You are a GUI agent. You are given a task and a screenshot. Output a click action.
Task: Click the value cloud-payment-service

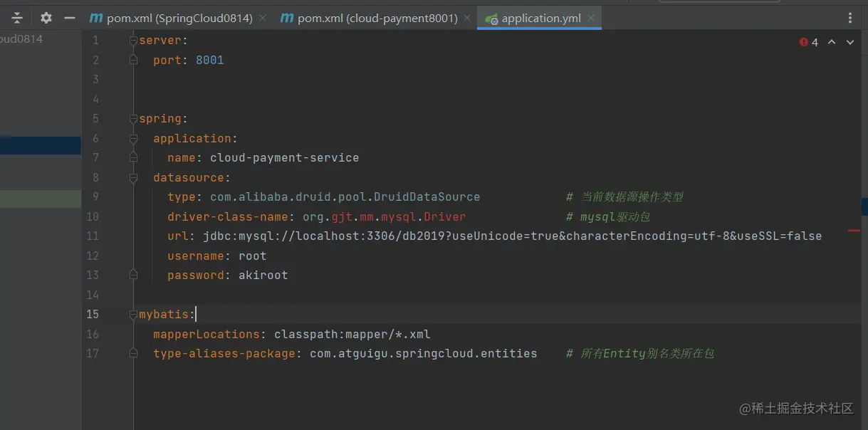(x=285, y=158)
